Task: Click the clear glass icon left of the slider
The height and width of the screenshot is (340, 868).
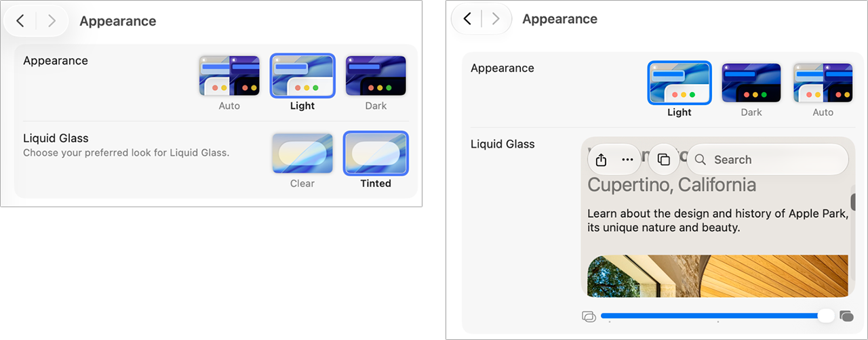Action: tap(589, 316)
